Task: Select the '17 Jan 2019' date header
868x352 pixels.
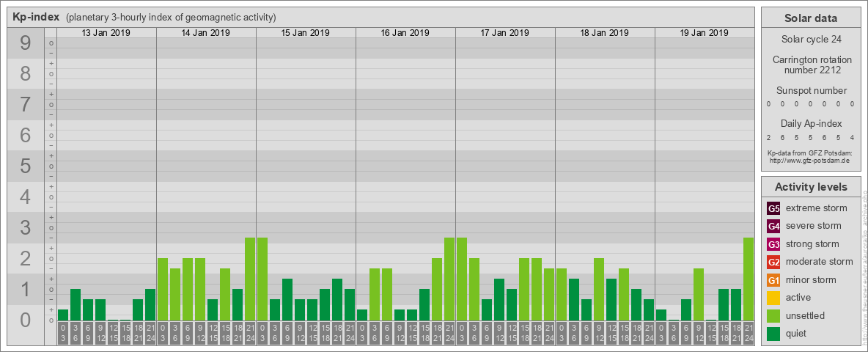Action: click(505, 33)
